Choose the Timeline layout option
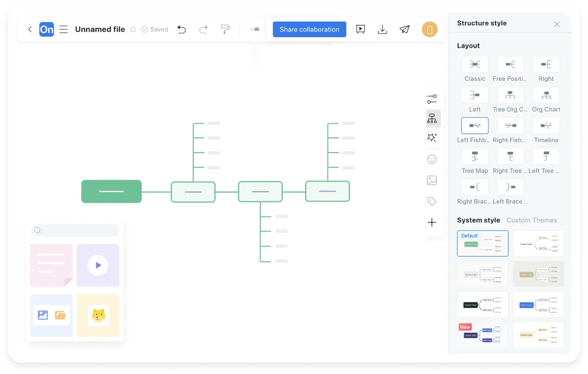Image resolution: width=588 pixels, height=374 pixels. tap(546, 126)
